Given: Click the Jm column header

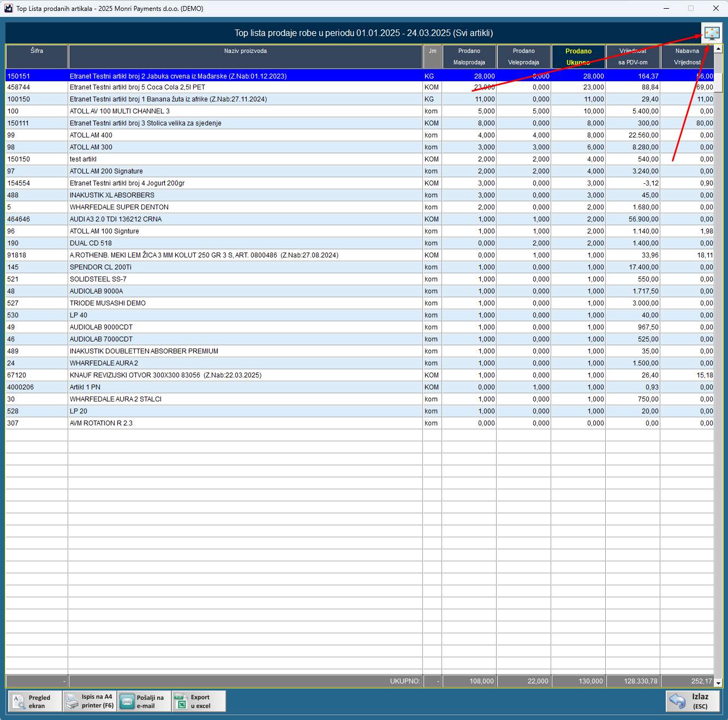Looking at the screenshot, I should 432,57.
